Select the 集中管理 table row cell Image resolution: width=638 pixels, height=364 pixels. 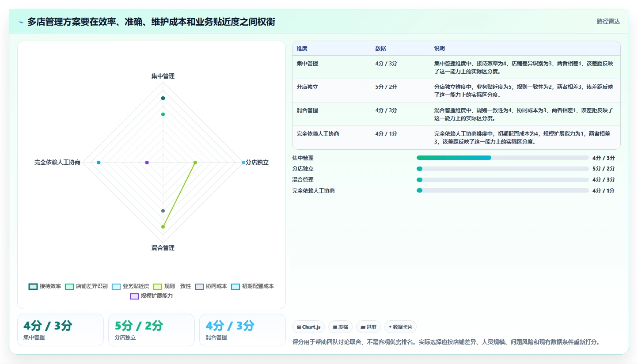click(308, 64)
